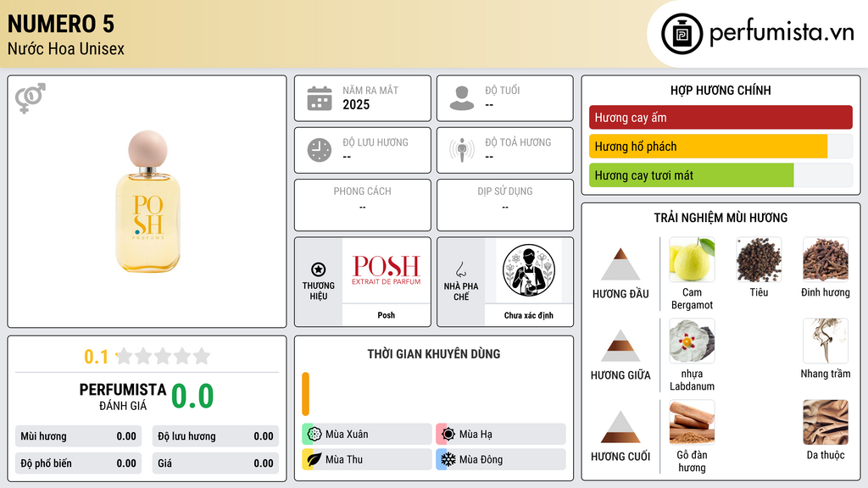Viewport: 868px width, 488px height.
Task: Open the Cam Bergamot note image
Action: tap(692, 259)
